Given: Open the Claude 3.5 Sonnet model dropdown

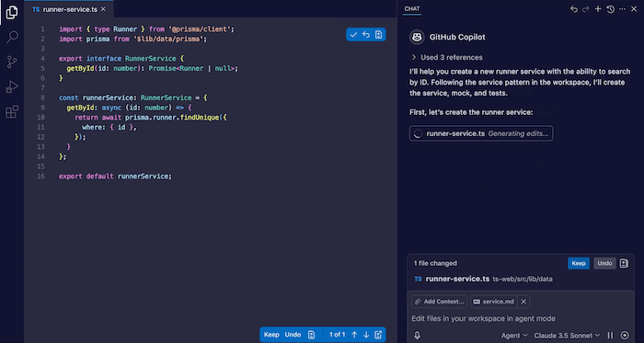Looking at the screenshot, I should 567,336.
